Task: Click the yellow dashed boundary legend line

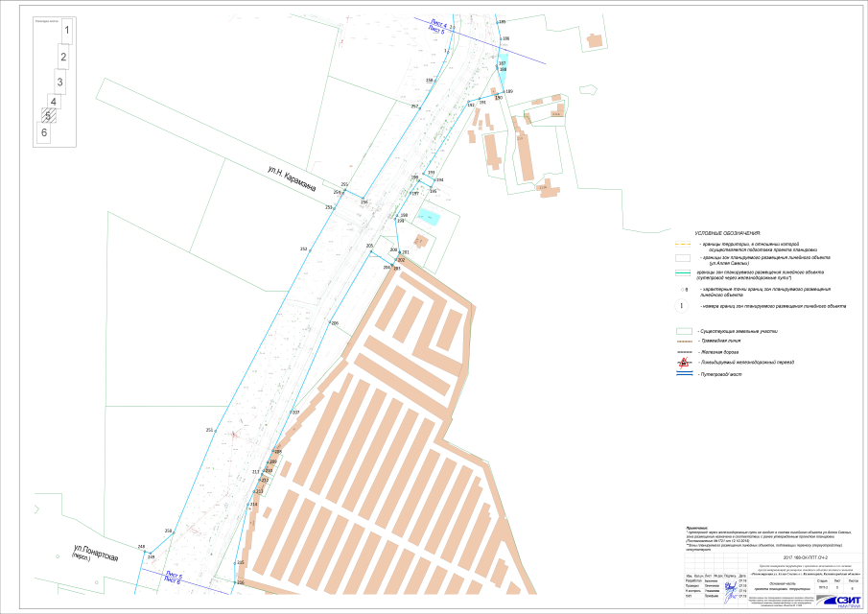Action: pos(684,245)
